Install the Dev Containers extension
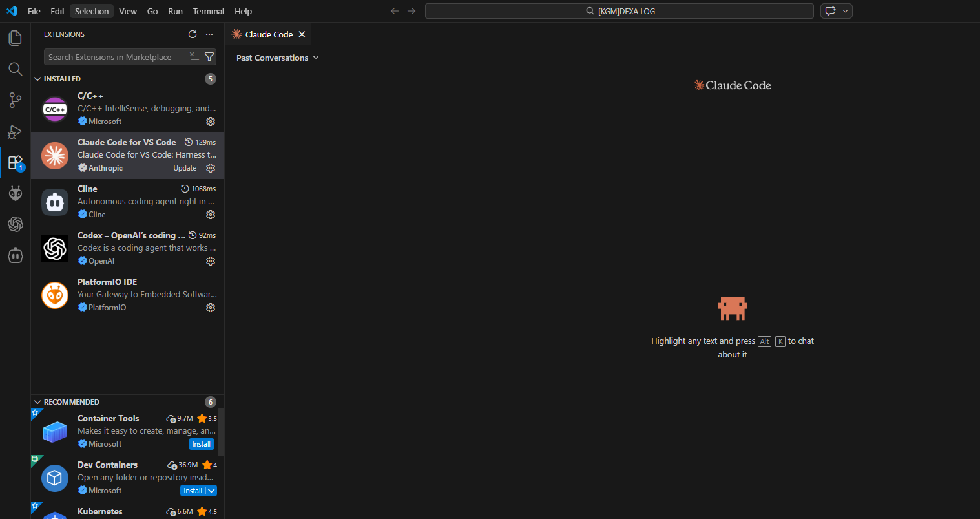Viewport: 980px width, 519px height. click(193, 491)
